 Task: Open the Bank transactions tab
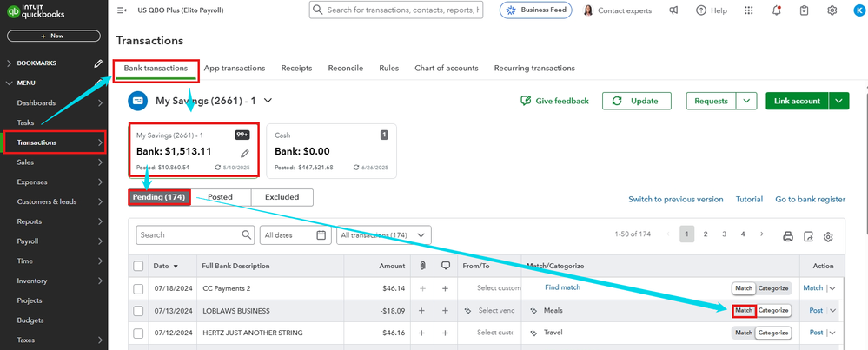click(156, 69)
